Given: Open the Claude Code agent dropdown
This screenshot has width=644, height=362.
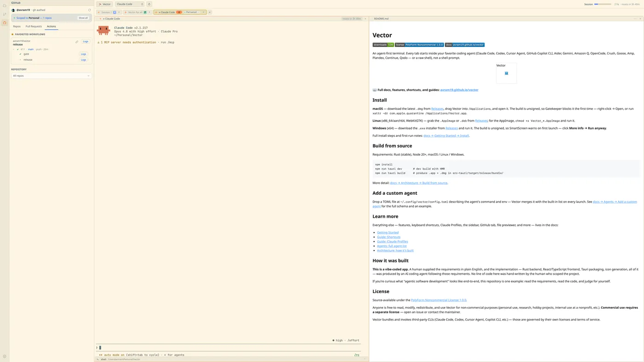Looking at the screenshot, I should tap(129, 4).
